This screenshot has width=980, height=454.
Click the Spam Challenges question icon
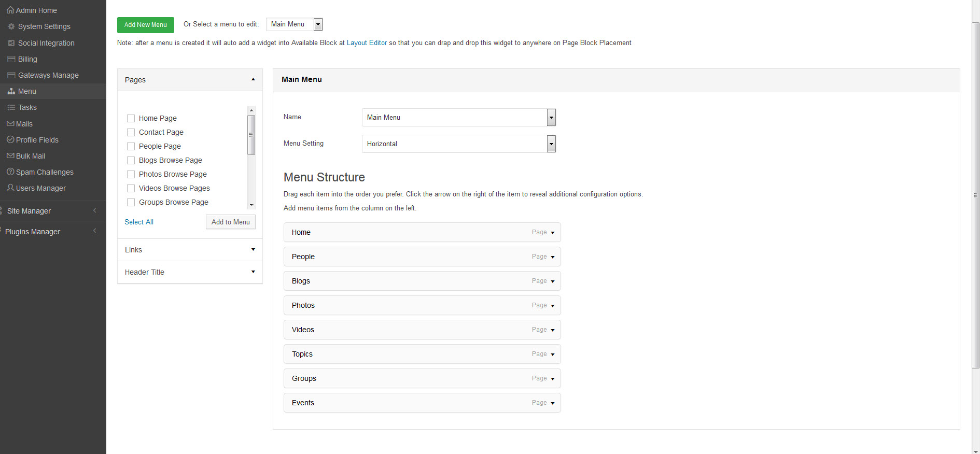pyautogui.click(x=10, y=172)
